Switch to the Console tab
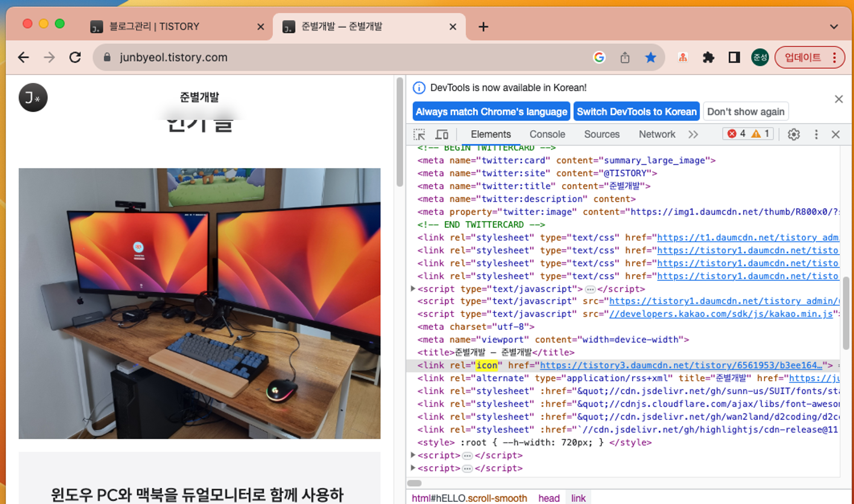854x504 pixels. point(547,134)
